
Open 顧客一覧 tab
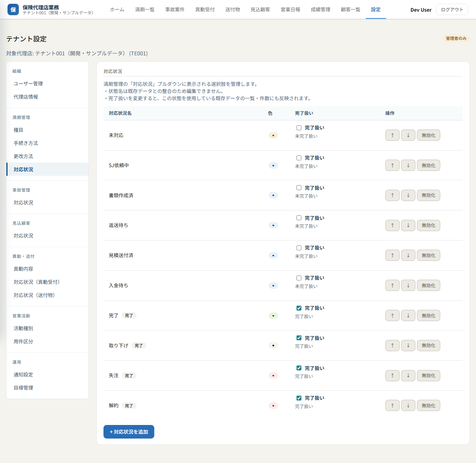pyautogui.click(x=351, y=9)
